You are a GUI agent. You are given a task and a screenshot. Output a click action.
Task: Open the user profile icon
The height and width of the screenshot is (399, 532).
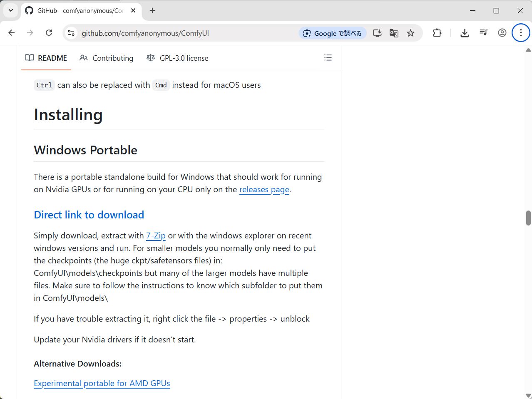[502, 33]
